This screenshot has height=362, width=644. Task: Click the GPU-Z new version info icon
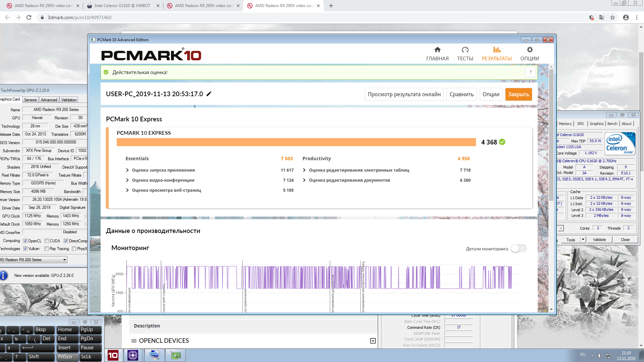tap(3, 276)
